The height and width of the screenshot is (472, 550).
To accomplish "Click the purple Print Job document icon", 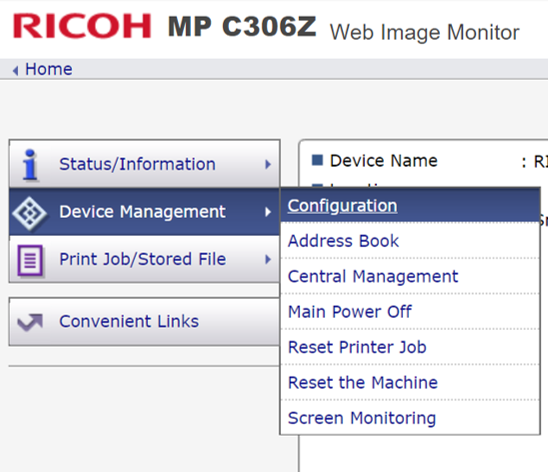I will [x=30, y=261].
